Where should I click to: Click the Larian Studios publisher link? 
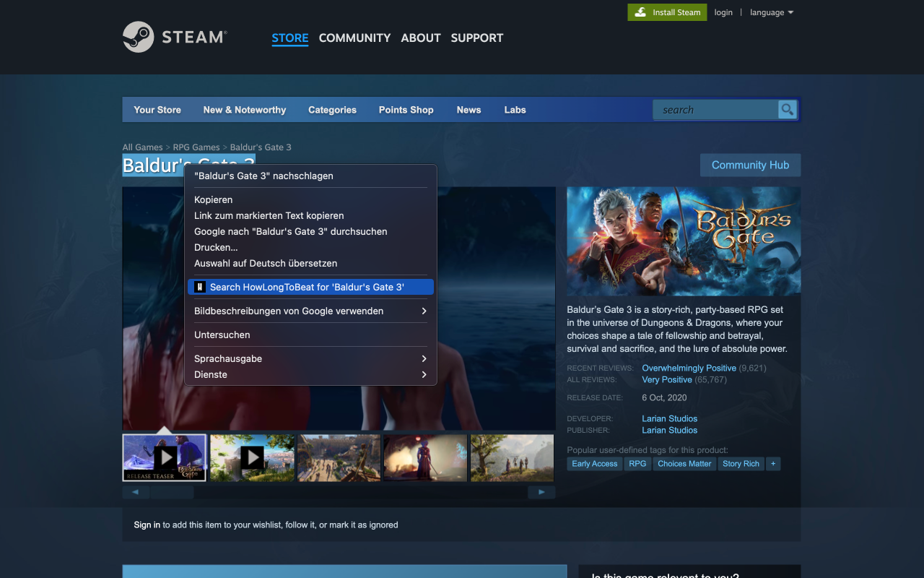(670, 430)
